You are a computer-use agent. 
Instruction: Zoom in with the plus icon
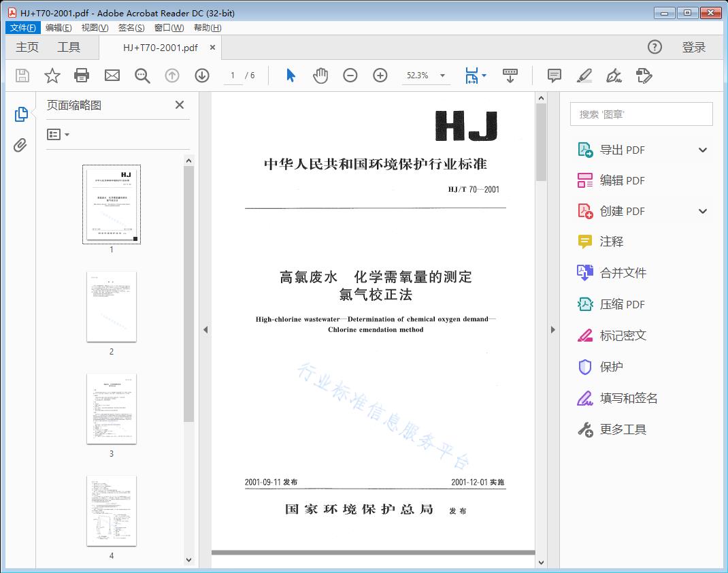[x=380, y=76]
